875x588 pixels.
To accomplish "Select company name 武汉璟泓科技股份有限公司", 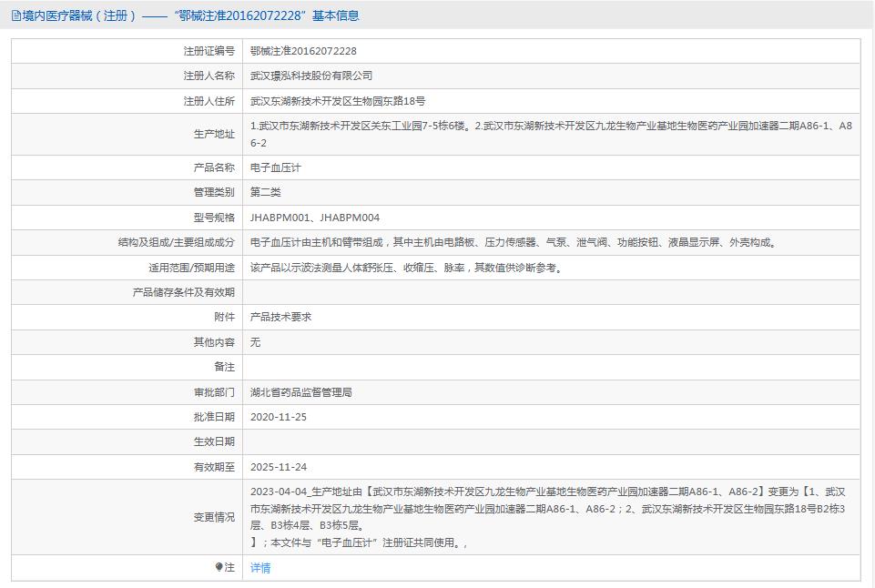I will (x=310, y=76).
